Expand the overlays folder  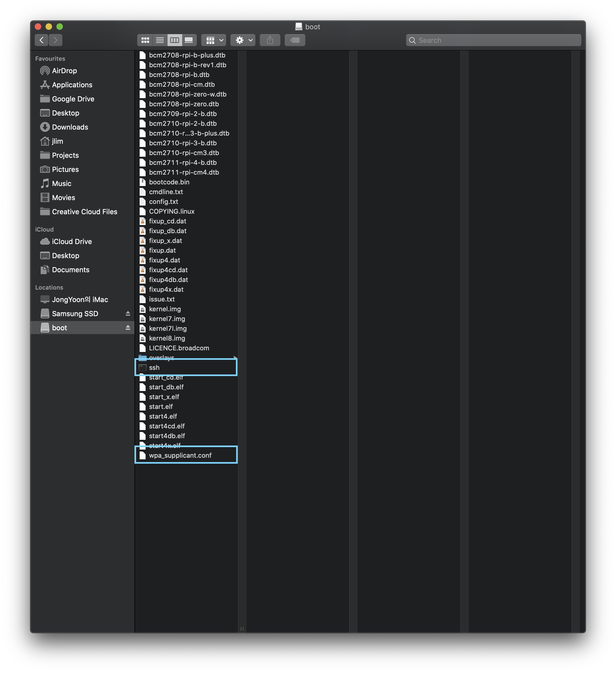click(x=162, y=357)
